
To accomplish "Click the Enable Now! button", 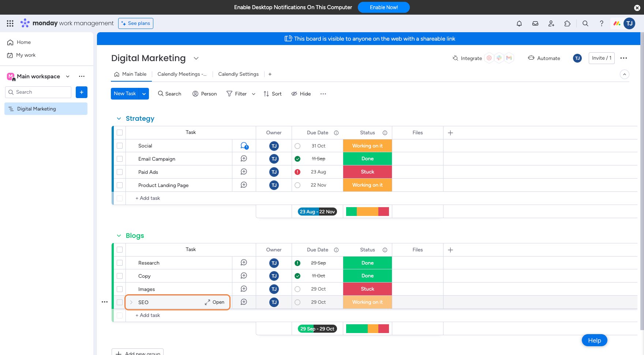I will click(383, 7).
